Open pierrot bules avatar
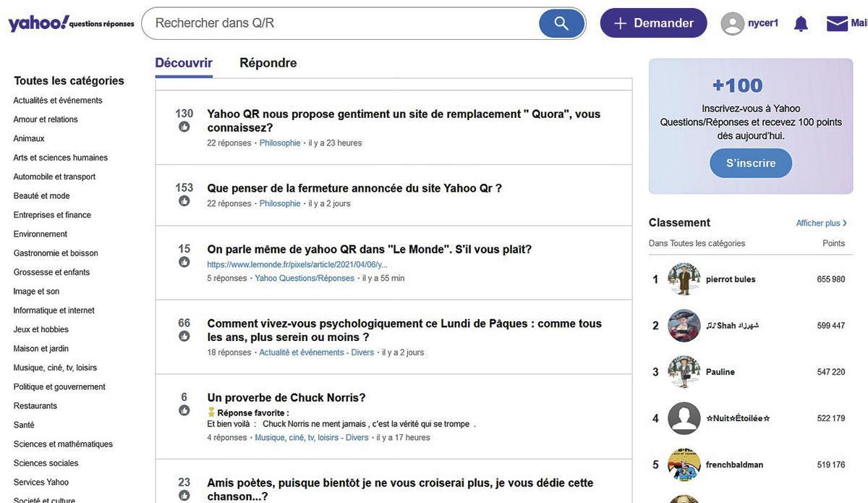Screen dimensions: 868x503 [x=684, y=279]
